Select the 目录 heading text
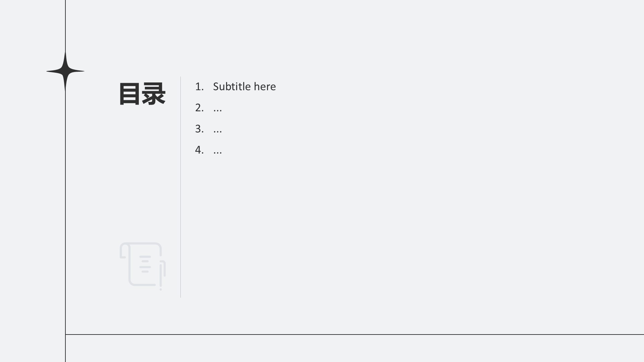Image resolution: width=644 pixels, height=362 pixels. tap(142, 94)
